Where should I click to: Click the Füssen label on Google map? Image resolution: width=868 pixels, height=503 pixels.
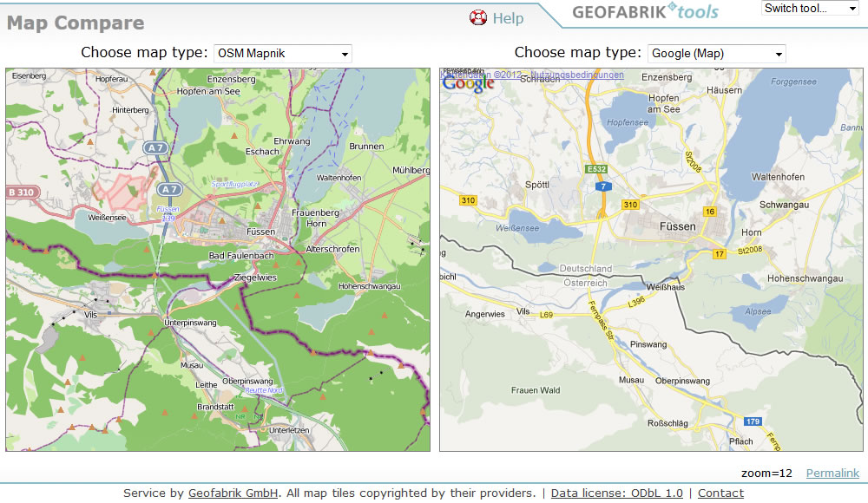coord(677,226)
